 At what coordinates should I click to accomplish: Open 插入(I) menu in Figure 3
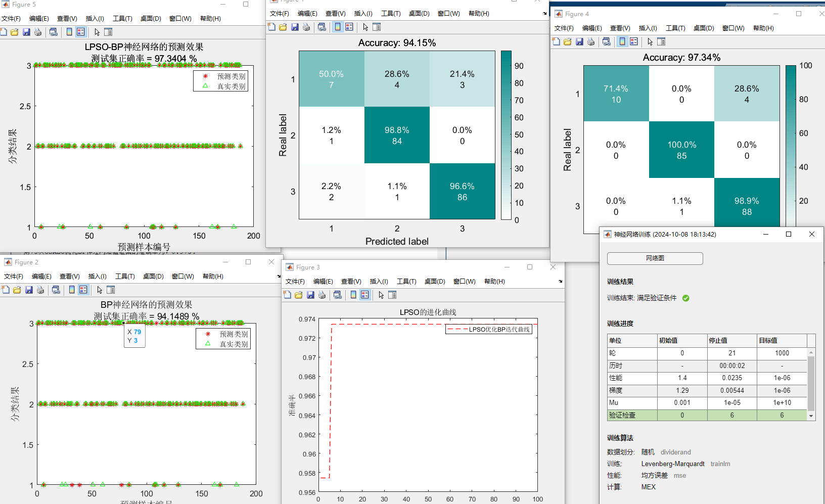click(379, 282)
